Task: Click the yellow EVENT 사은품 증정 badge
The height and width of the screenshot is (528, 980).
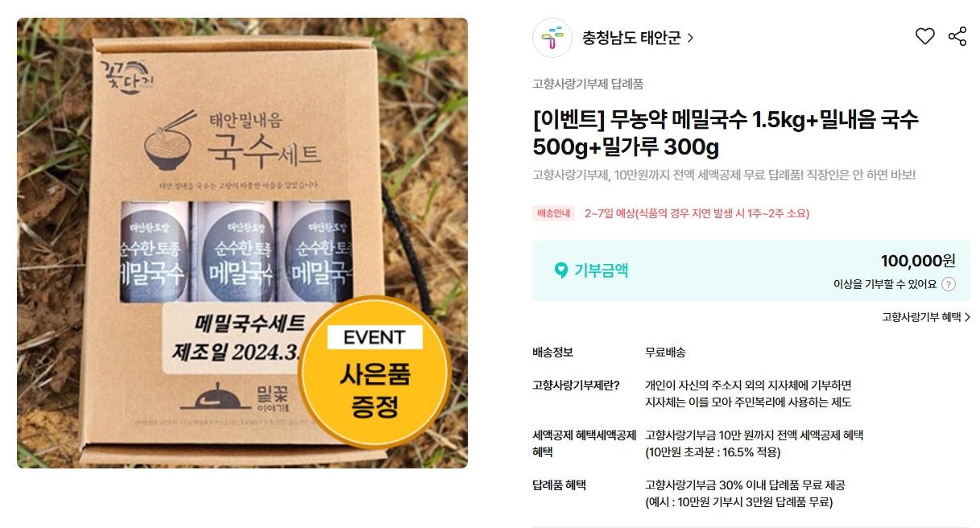Action: (374, 372)
